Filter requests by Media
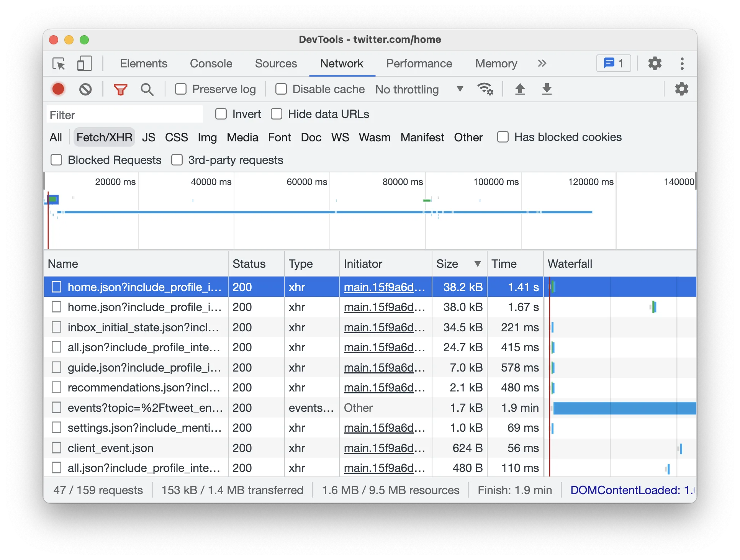This screenshot has width=740, height=560. pyautogui.click(x=242, y=138)
